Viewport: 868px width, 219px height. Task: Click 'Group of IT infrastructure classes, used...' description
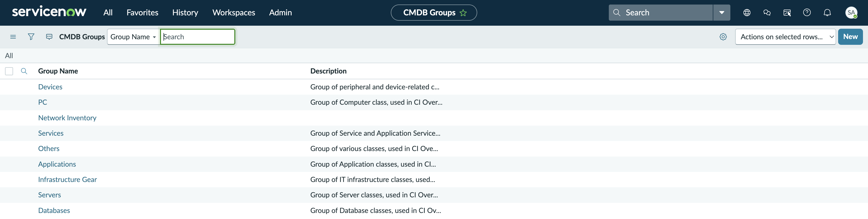coord(373,179)
